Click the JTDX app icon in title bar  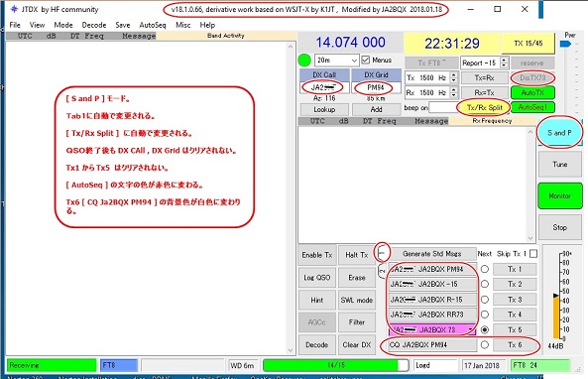pos(14,9)
